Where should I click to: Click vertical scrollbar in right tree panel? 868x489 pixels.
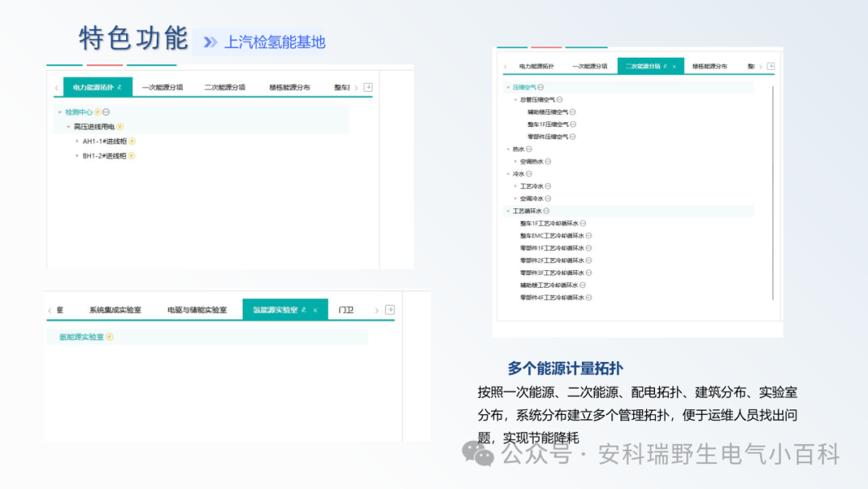pyautogui.click(x=773, y=193)
